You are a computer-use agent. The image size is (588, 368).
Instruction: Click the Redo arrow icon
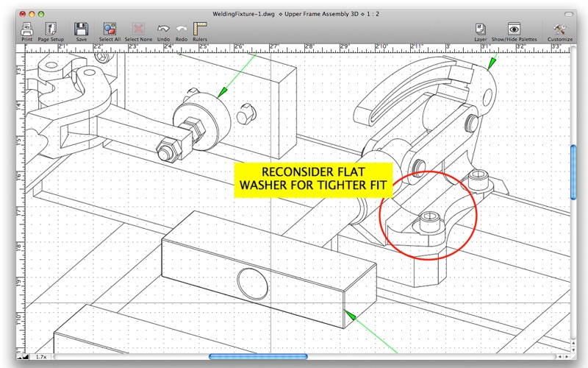point(182,29)
